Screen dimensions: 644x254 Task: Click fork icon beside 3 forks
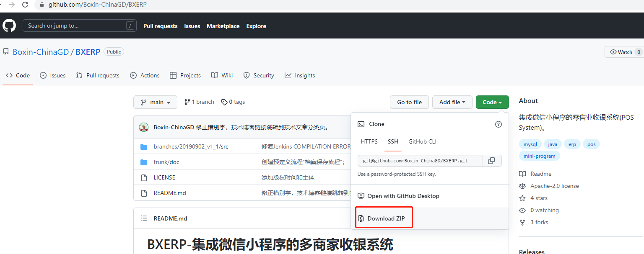click(522, 222)
